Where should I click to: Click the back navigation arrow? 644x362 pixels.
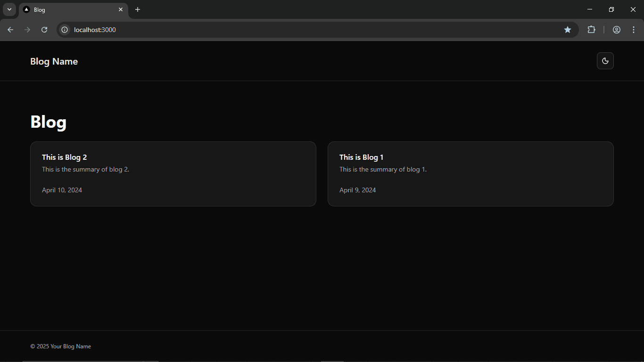pyautogui.click(x=10, y=29)
